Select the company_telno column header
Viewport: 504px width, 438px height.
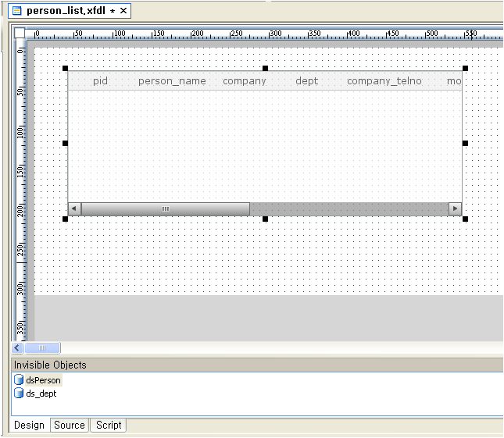384,81
